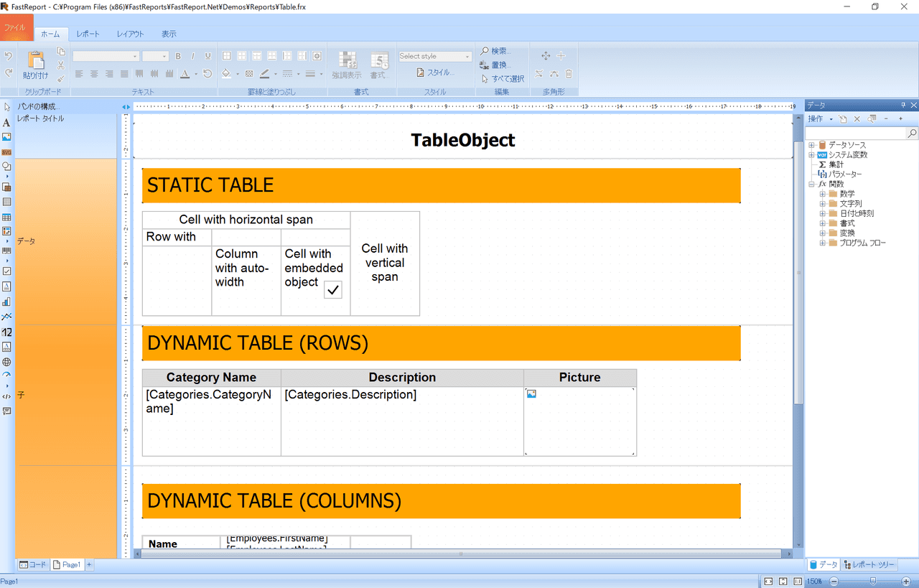The image size is (919, 588).
Task: Select the Picture object tool
Action: (x=6, y=136)
